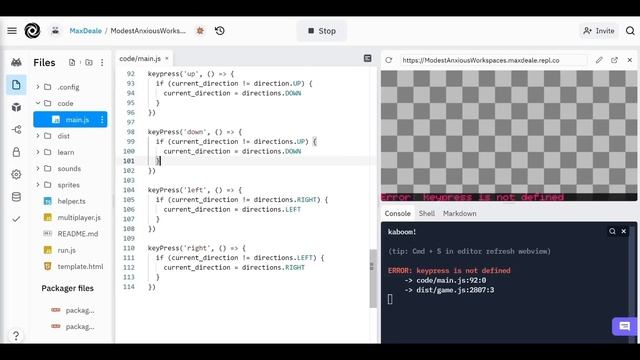Image resolution: width=640 pixels, height=360 pixels.
Task: Expand the sprites folder
Action: (x=38, y=185)
